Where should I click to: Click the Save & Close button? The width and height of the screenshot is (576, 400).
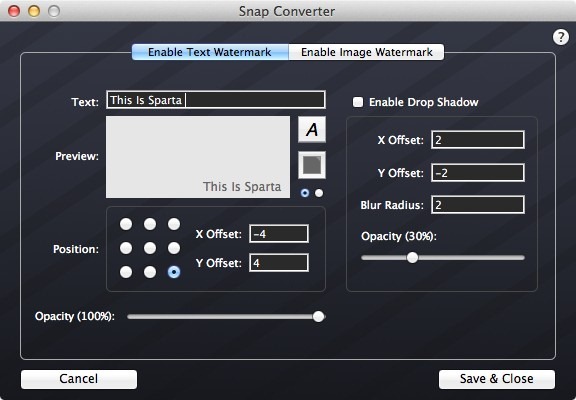coord(497,379)
